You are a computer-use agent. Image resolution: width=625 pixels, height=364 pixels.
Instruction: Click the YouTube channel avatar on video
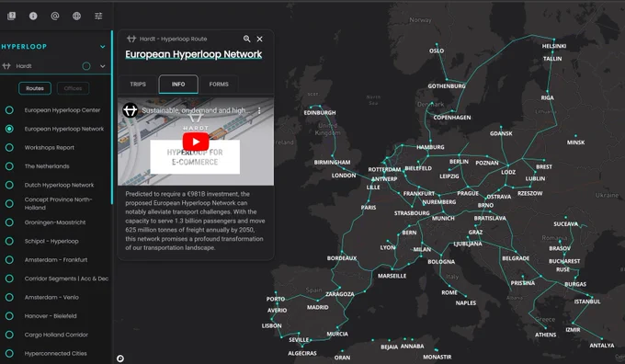tap(130, 110)
